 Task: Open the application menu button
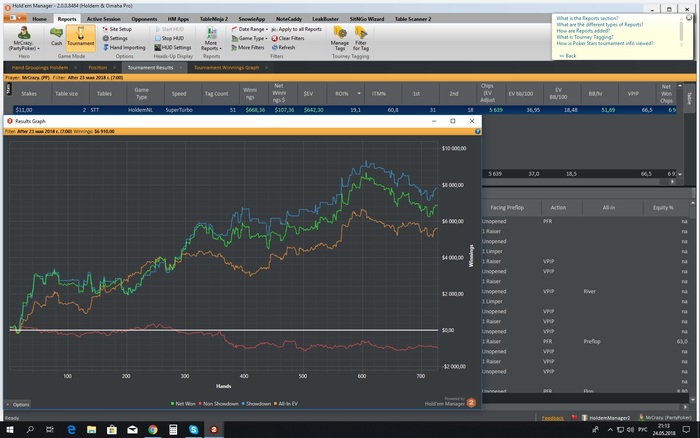pos(15,18)
